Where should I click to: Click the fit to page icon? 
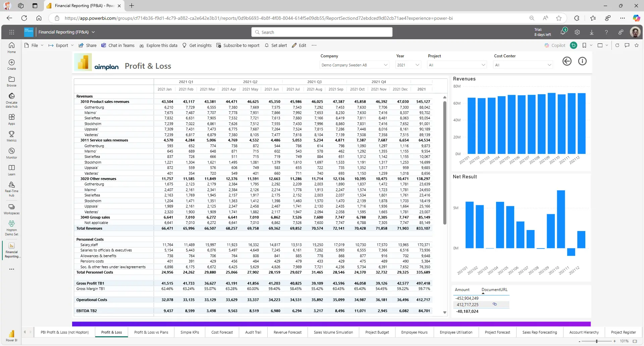click(x=635, y=341)
